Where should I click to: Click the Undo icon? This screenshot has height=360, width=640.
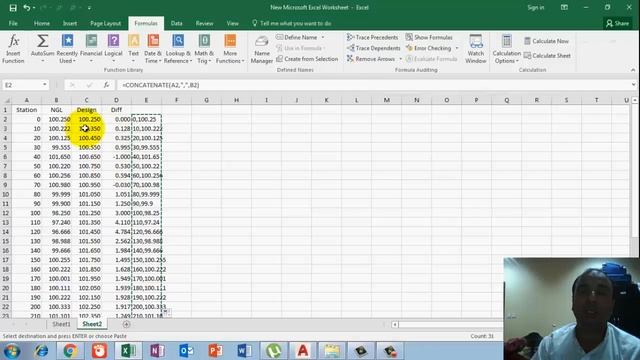[x=26, y=8]
